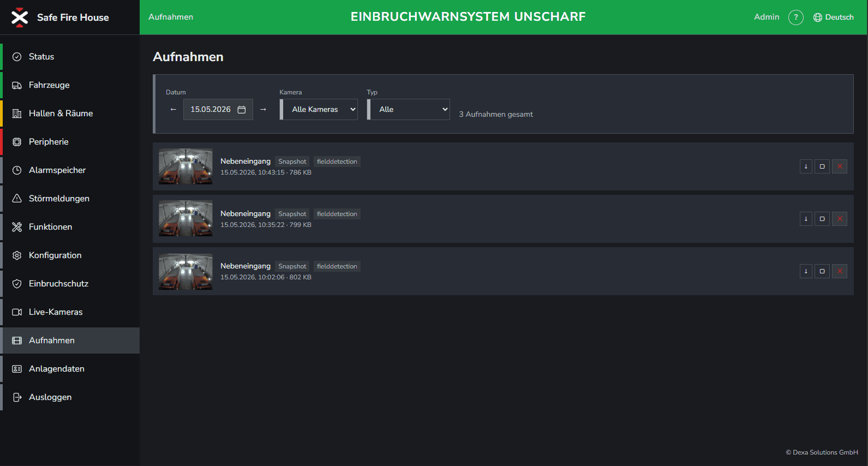Viewport: 868px width, 466px height.
Task: Select Fahrzeuge menu item label
Action: 49,85
